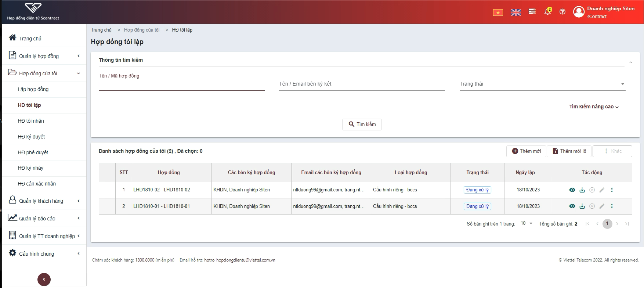The width and height of the screenshot is (644, 288).
Task: Switch language with the UK flag icon
Action: tap(516, 12)
